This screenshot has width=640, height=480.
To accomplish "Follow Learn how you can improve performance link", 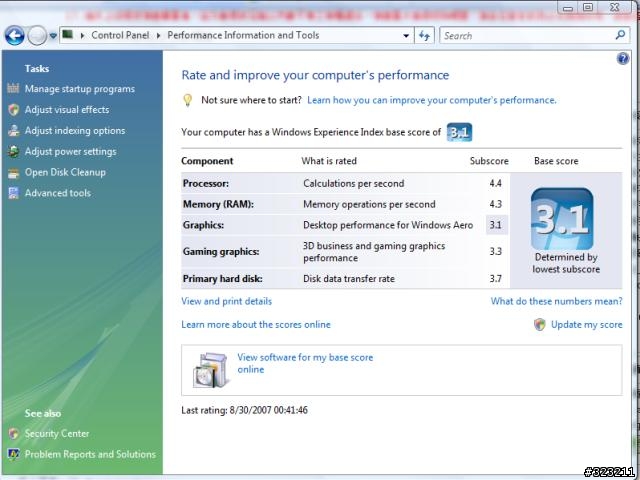I will coord(432,100).
